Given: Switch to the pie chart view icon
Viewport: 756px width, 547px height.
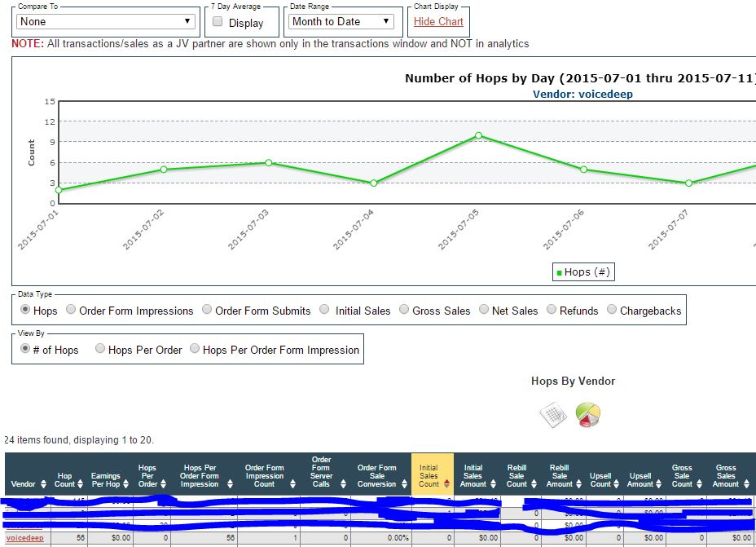Looking at the screenshot, I should [x=587, y=415].
